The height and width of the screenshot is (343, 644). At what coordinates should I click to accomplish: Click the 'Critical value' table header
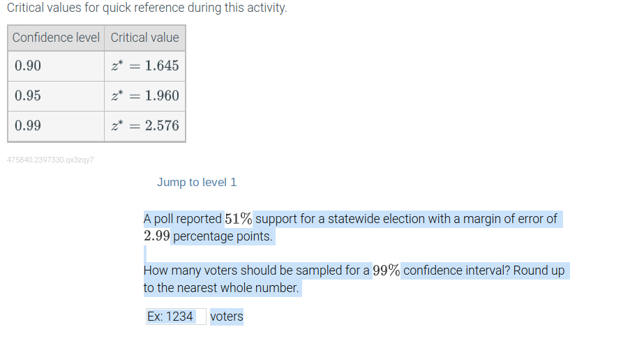click(x=144, y=38)
